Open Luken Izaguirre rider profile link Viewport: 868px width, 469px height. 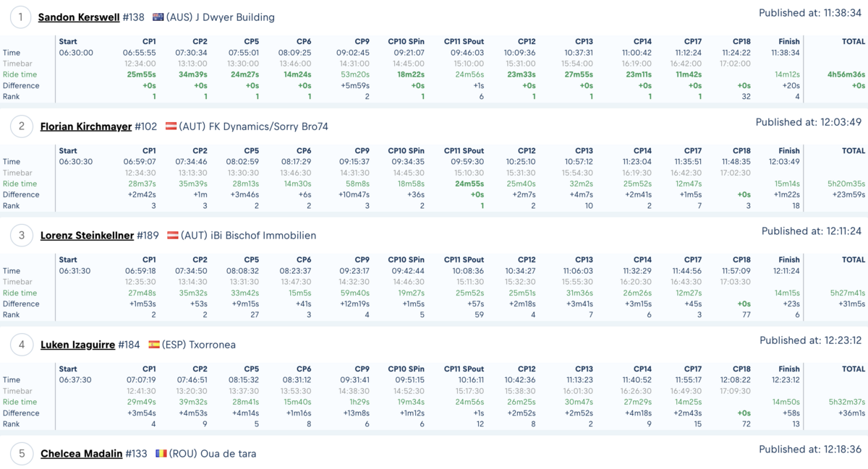click(x=78, y=345)
